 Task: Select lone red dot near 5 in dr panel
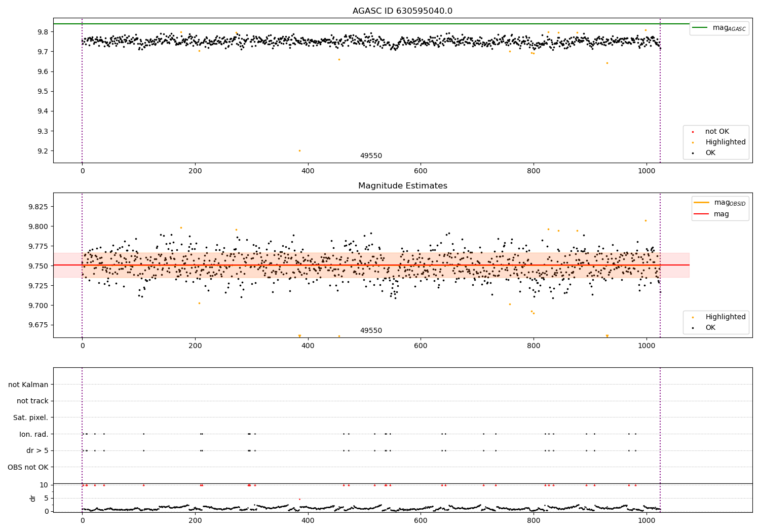(299, 499)
